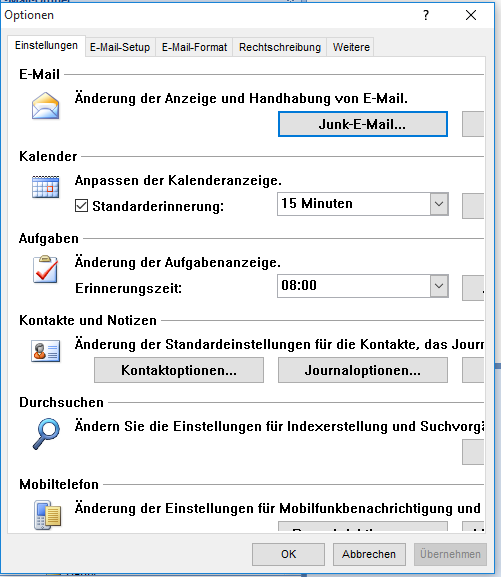
Task: Click the Durchsuchen magnifying glass icon
Action: [x=46, y=434]
